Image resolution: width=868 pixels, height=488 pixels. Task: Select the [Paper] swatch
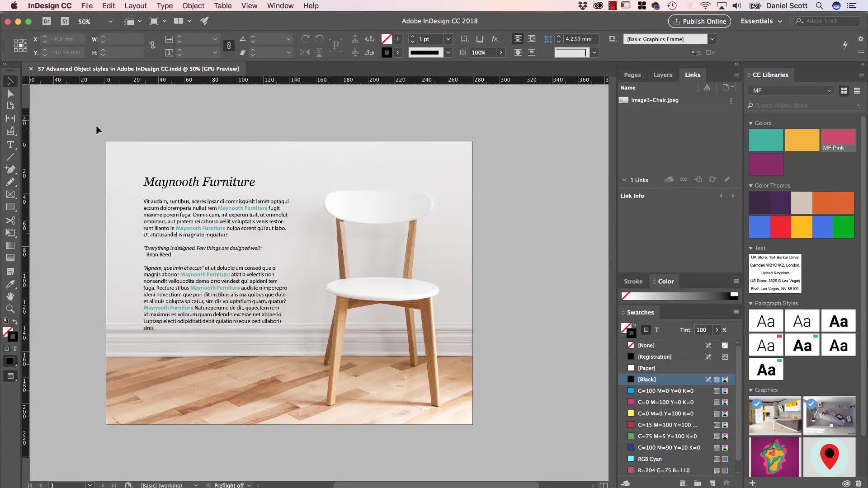677,368
